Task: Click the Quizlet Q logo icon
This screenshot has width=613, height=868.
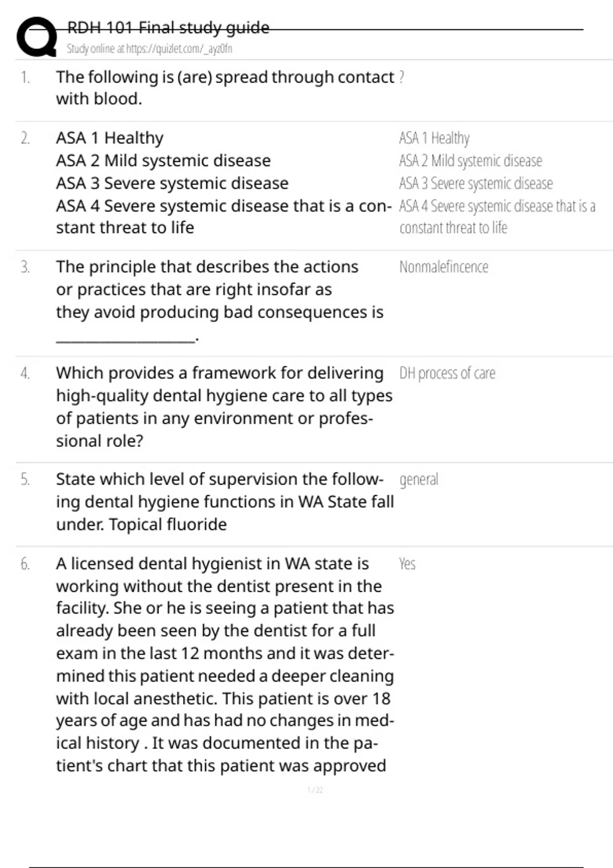Action: (x=37, y=37)
